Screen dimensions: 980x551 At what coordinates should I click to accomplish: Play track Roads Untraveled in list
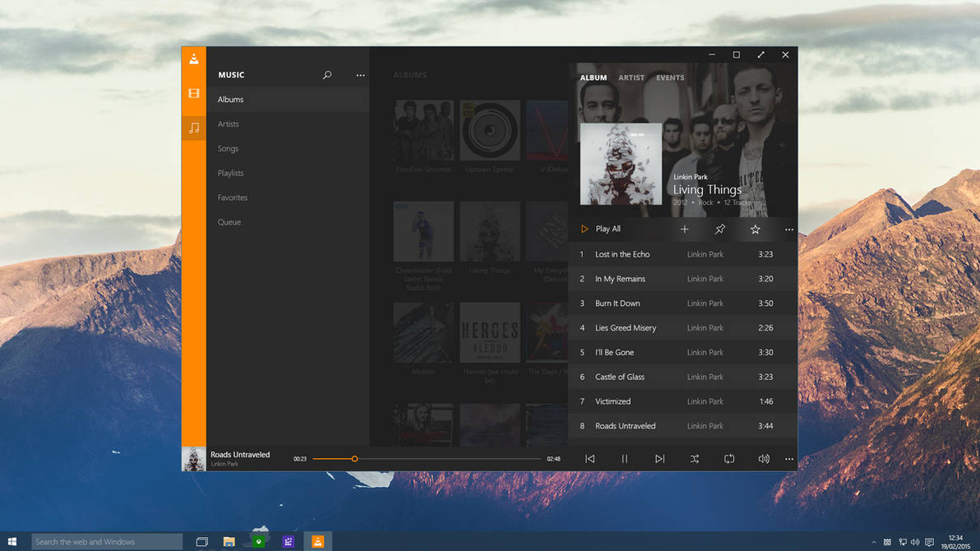coord(683,425)
